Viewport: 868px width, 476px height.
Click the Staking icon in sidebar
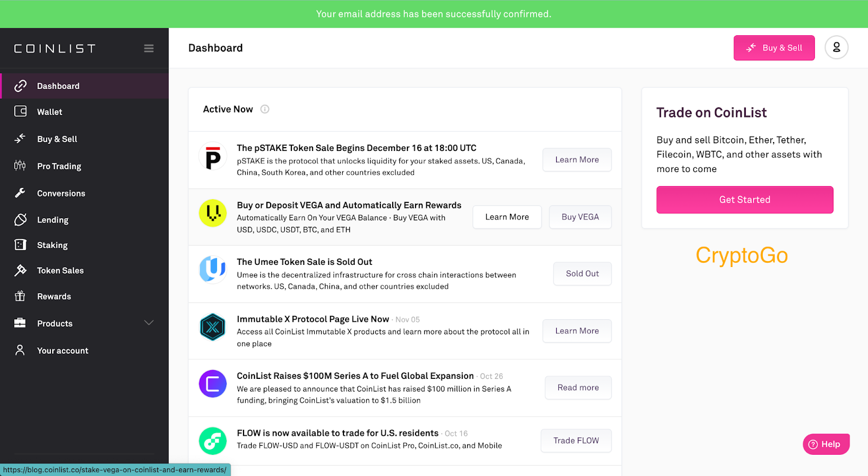(x=20, y=245)
